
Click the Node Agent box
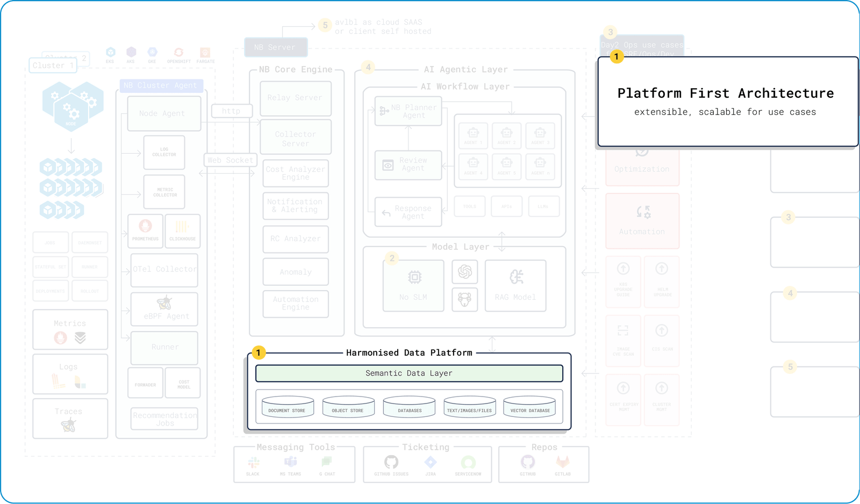pyautogui.click(x=164, y=113)
